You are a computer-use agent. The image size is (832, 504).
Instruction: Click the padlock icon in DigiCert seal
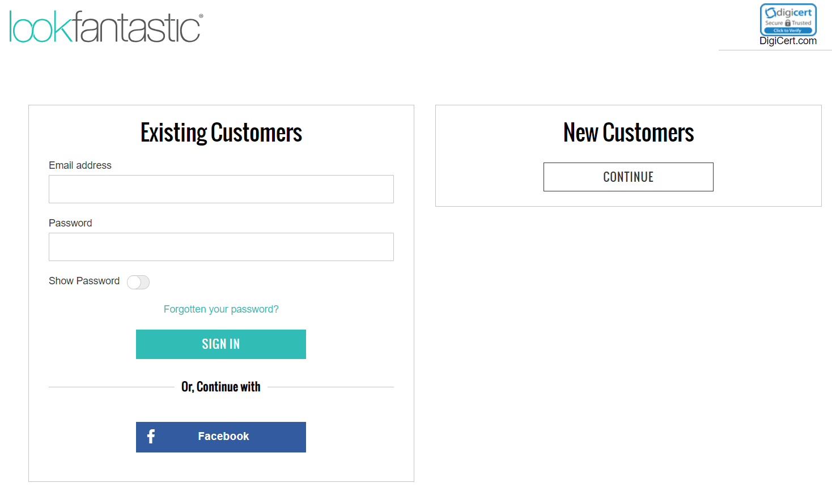787,23
